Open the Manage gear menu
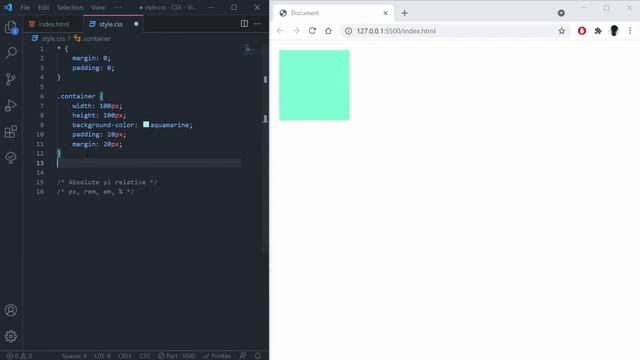The width and height of the screenshot is (640, 360). click(11, 336)
